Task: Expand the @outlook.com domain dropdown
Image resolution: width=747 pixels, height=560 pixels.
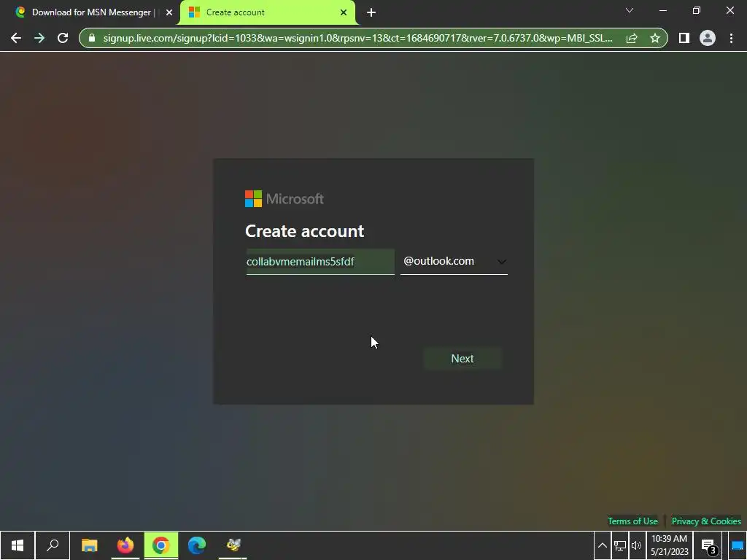Action: [x=454, y=262]
